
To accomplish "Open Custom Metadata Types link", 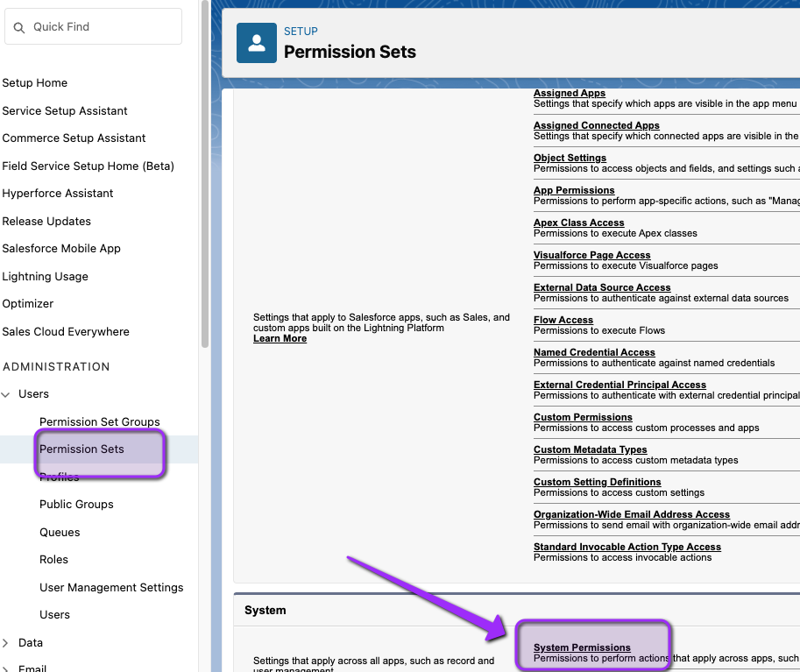I will (590, 449).
